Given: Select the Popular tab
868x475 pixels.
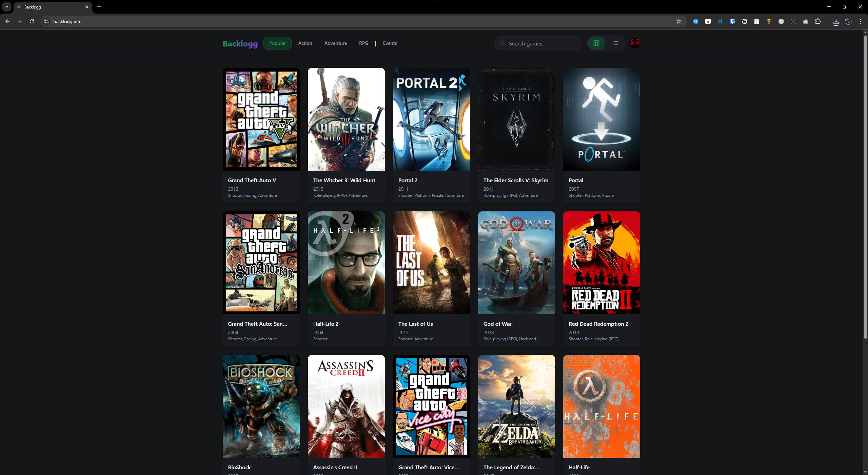Looking at the screenshot, I should point(277,43).
